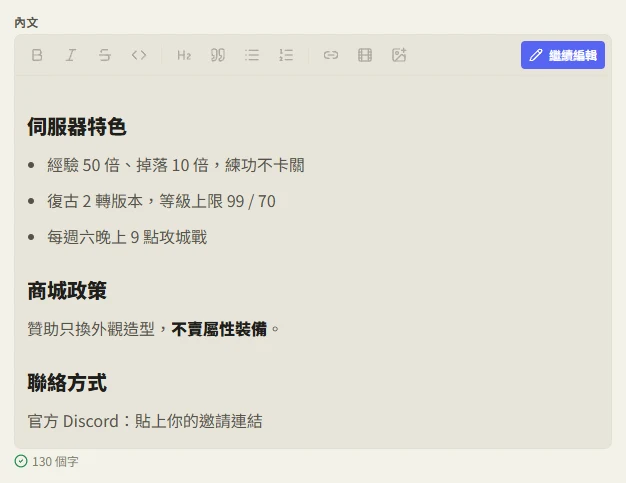This screenshot has width=626, height=483.
Task: Add an image to content
Action: point(399,55)
